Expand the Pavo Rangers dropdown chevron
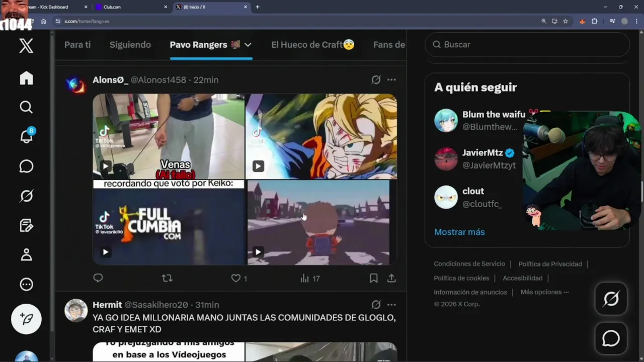Image resolution: width=644 pixels, height=362 pixels. (248, 45)
